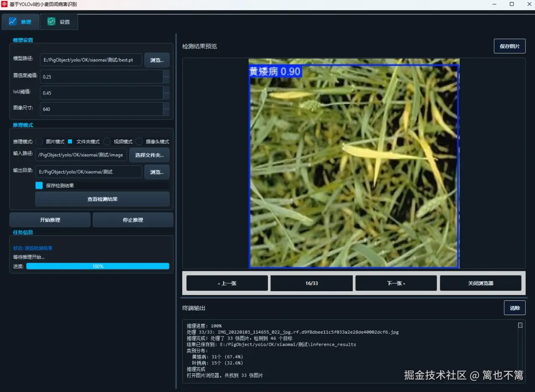
Task: Click the 置信度阈值 value field 0.25
Action: [102, 76]
